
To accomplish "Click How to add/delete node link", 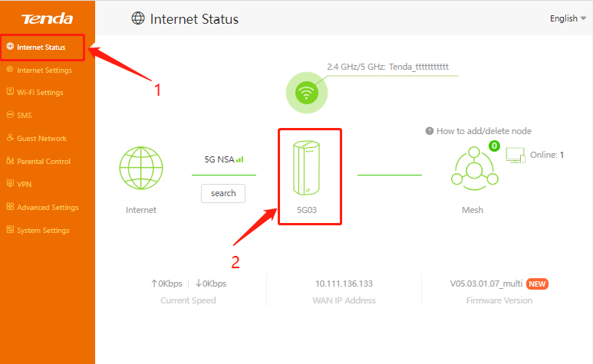I will (x=484, y=131).
